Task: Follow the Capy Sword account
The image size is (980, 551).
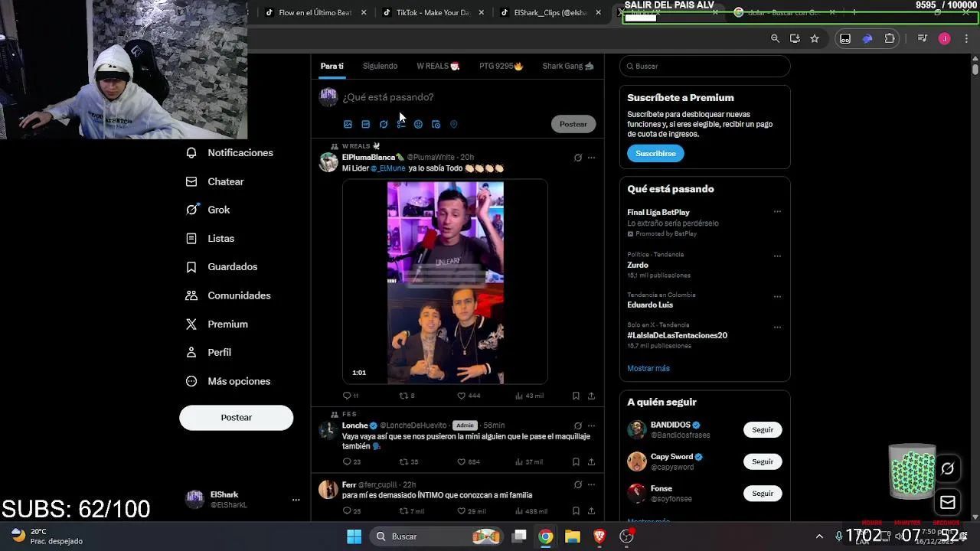Action: [763, 461]
